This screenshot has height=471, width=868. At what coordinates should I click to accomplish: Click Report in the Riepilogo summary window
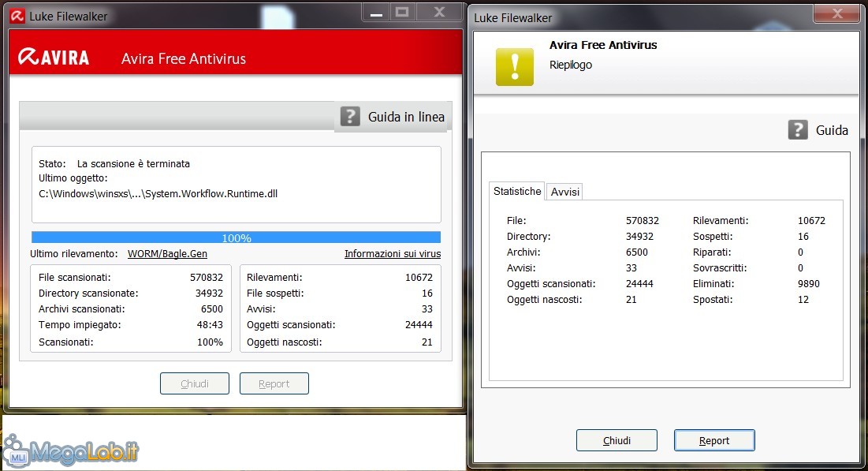click(714, 440)
